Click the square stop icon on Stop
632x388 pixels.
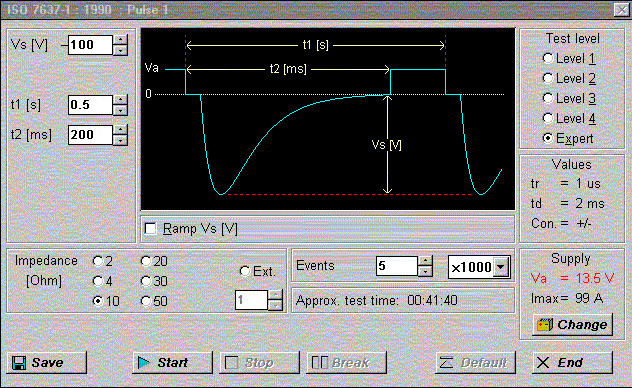[x=231, y=363]
